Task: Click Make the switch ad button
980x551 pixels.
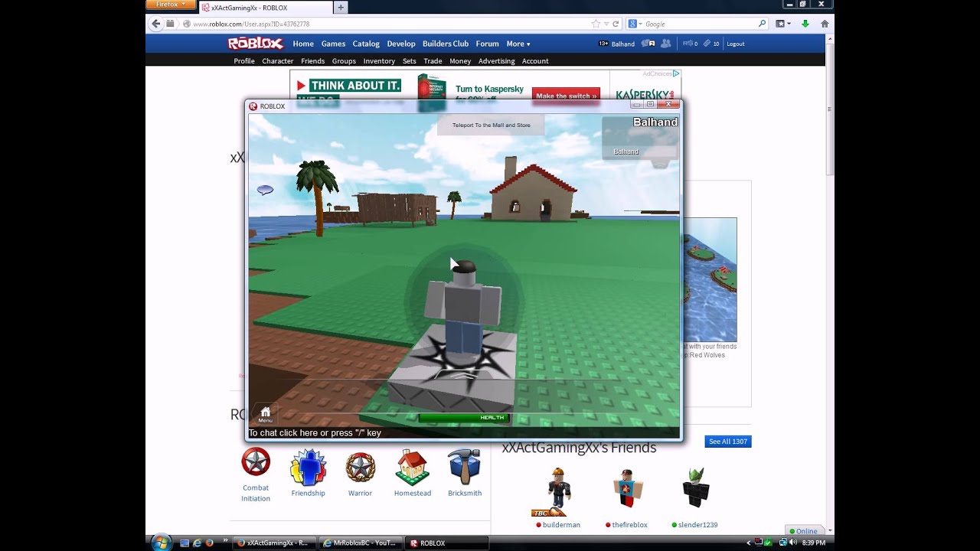Action: click(x=566, y=96)
